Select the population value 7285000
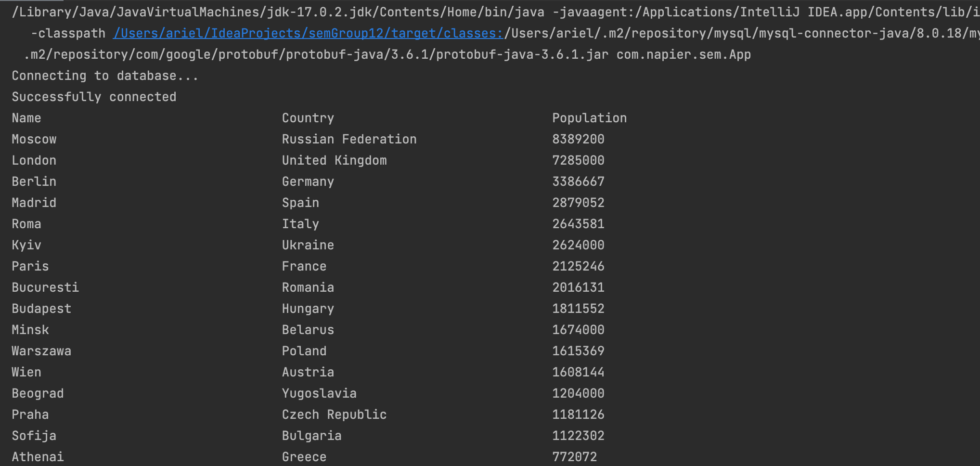Screen dimensions: 980x466 578,160
